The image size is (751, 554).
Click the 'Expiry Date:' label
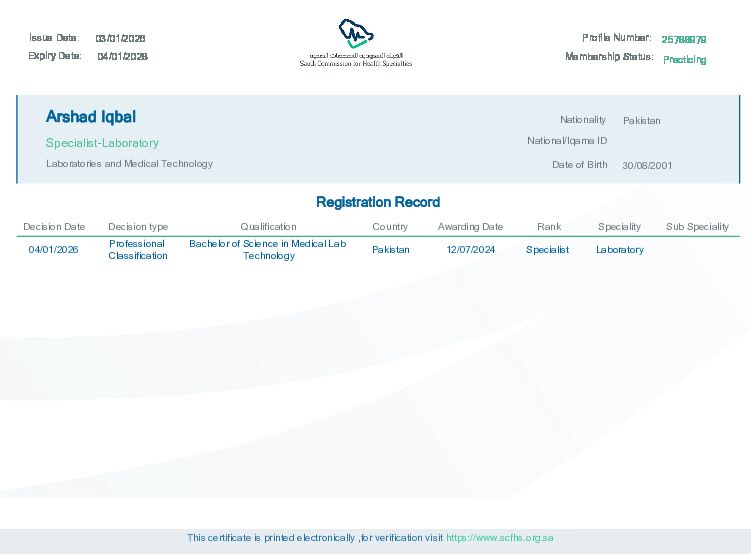click(x=55, y=56)
